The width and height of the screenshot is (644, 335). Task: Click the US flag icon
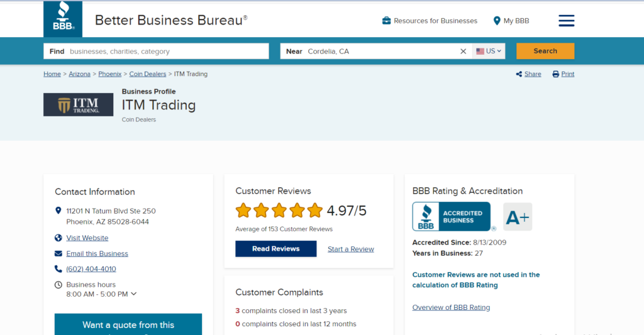(x=480, y=52)
